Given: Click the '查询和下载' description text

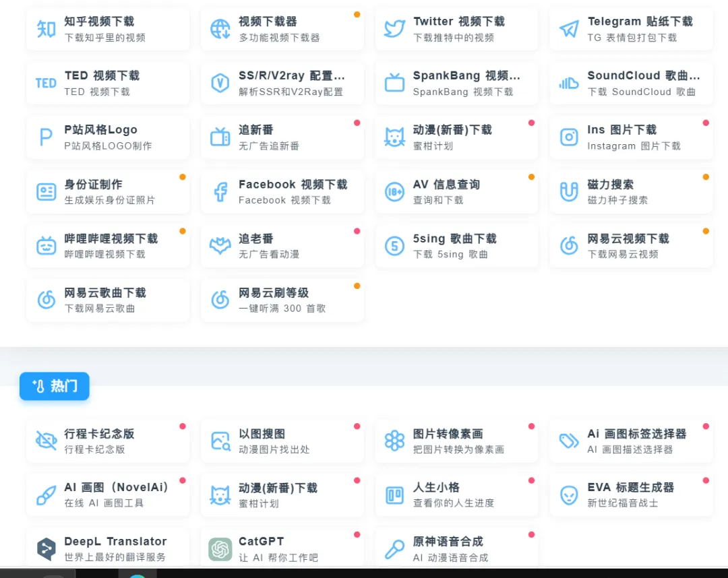Looking at the screenshot, I should pyautogui.click(x=438, y=200).
